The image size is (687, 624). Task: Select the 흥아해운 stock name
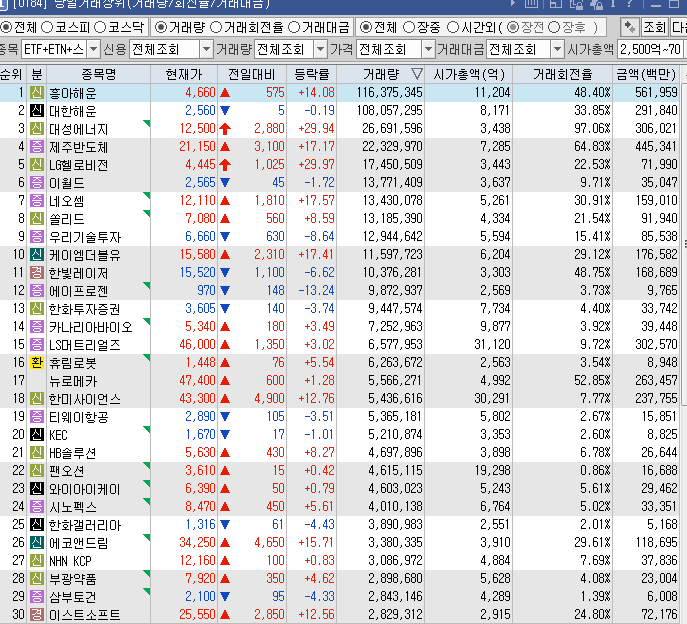(73, 93)
